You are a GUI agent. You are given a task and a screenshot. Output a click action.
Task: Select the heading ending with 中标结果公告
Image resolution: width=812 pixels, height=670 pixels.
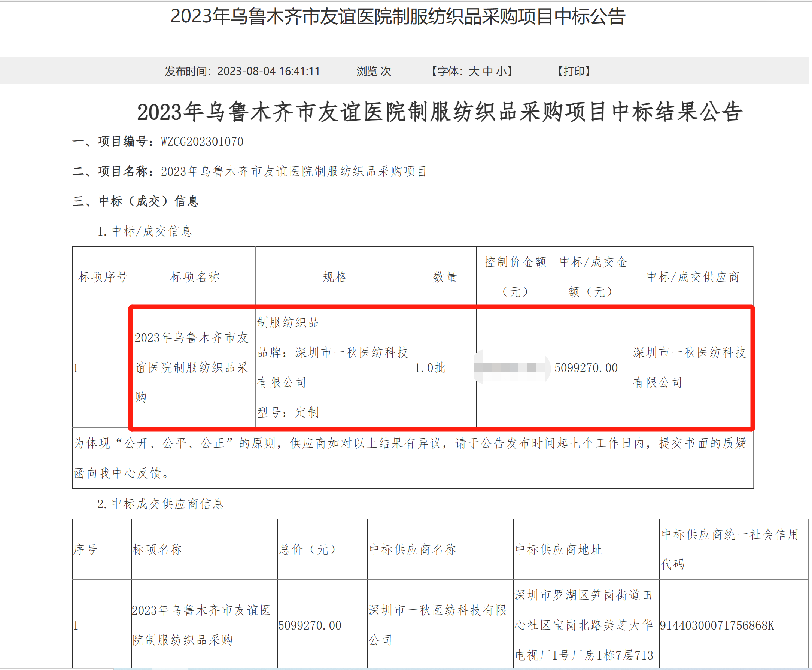coord(440,112)
